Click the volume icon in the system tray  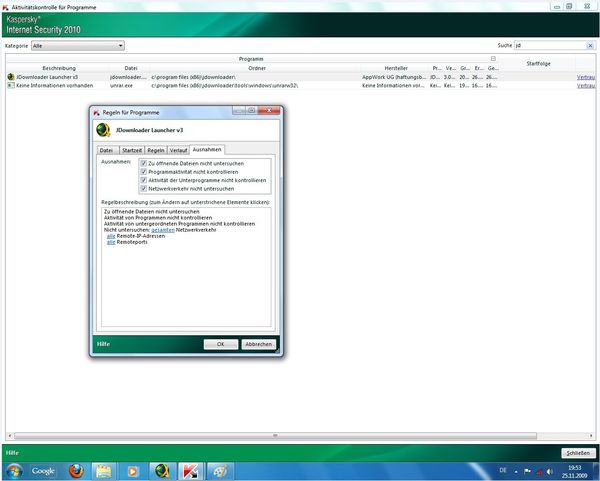point(550,471)
